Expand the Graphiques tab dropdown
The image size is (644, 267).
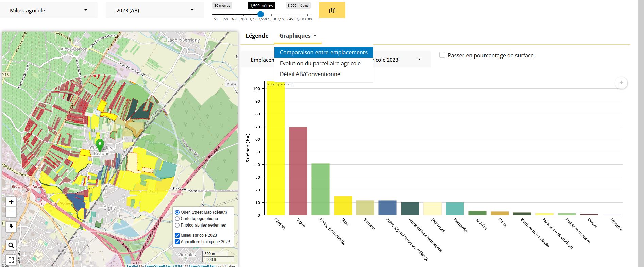[298, 36]
